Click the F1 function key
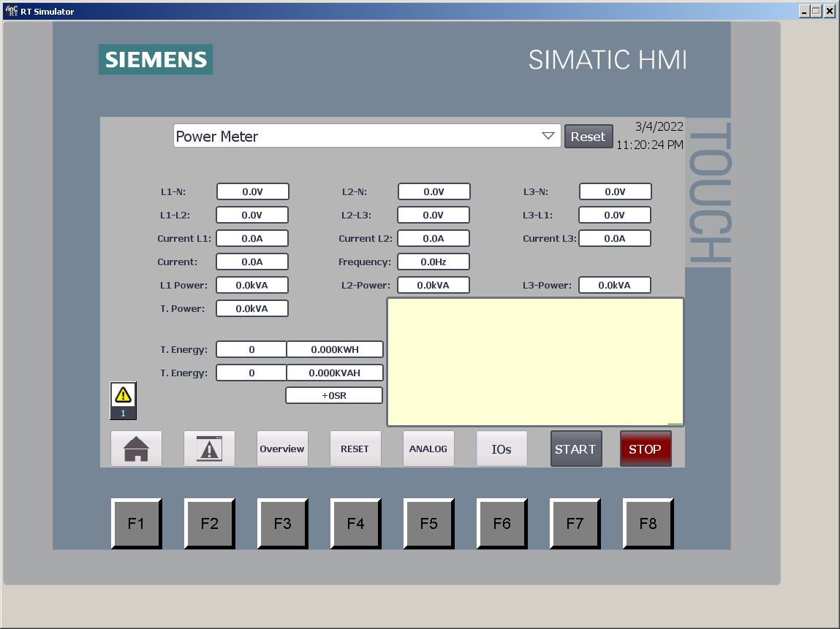 click(136, 523)
